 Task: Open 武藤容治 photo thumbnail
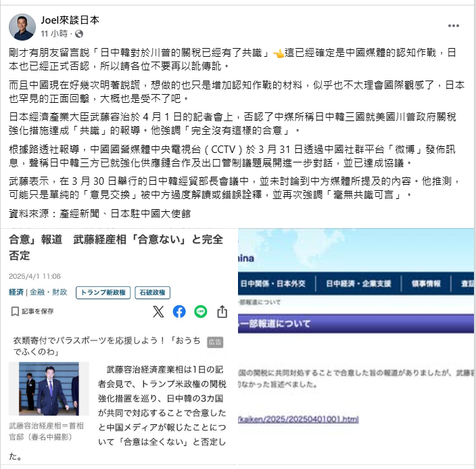(49, 388)
